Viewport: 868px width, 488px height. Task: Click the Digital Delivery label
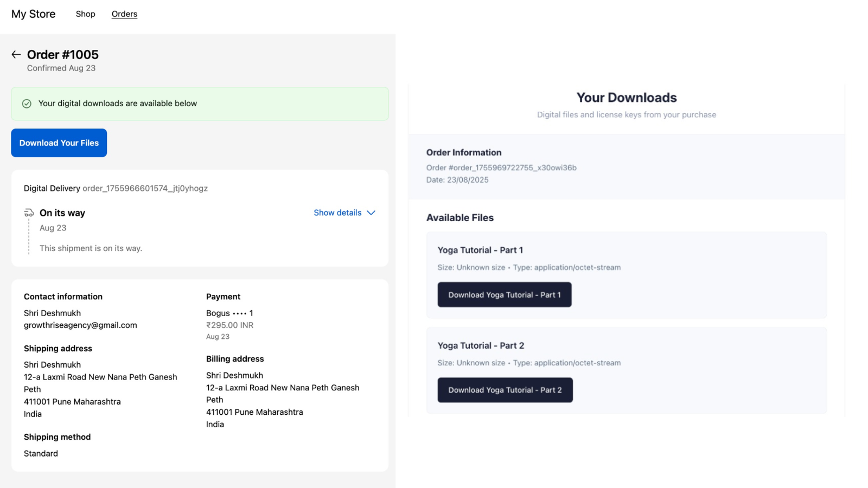[x=52, y=188]
